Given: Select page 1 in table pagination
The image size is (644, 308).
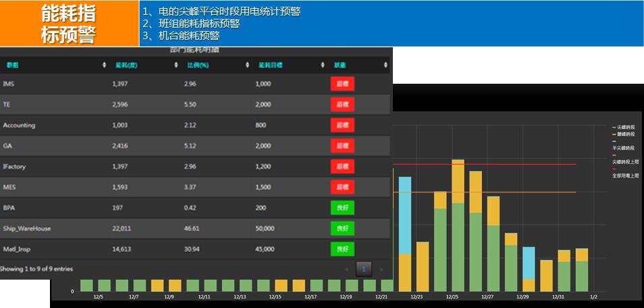Looking at the screenshot, I should tap(364, 269).
